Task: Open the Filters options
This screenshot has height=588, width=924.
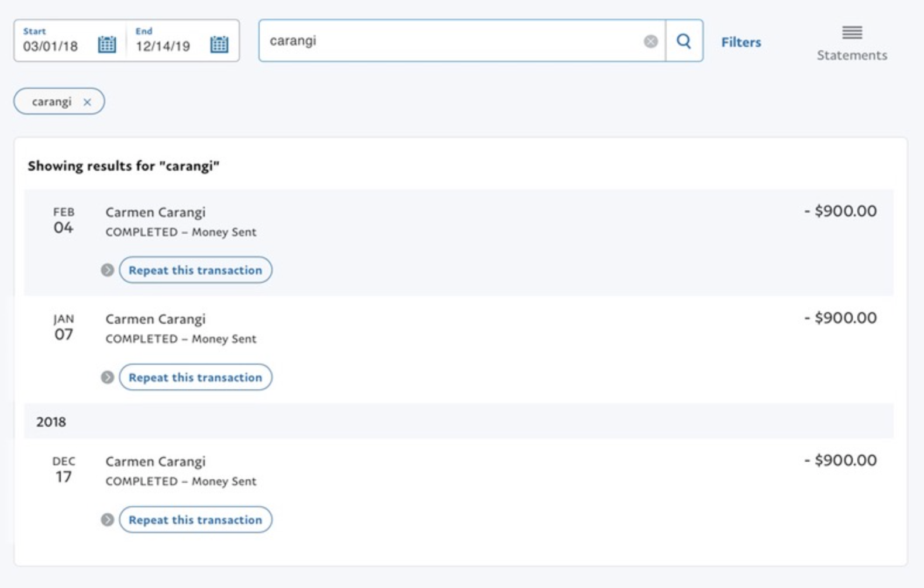Action: click(740, 42)
